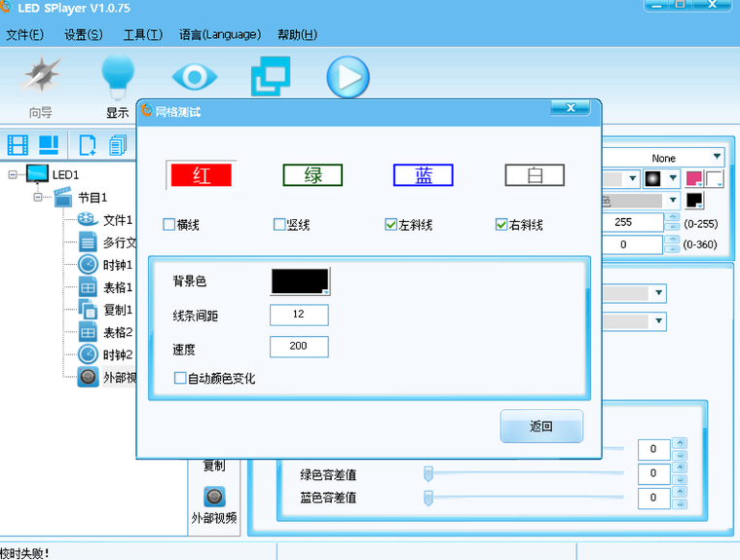Image resolution: width=740 pixels, height=560 pixels.
Task: Choose the red 红 test color button
Action: tap(201, 175)
